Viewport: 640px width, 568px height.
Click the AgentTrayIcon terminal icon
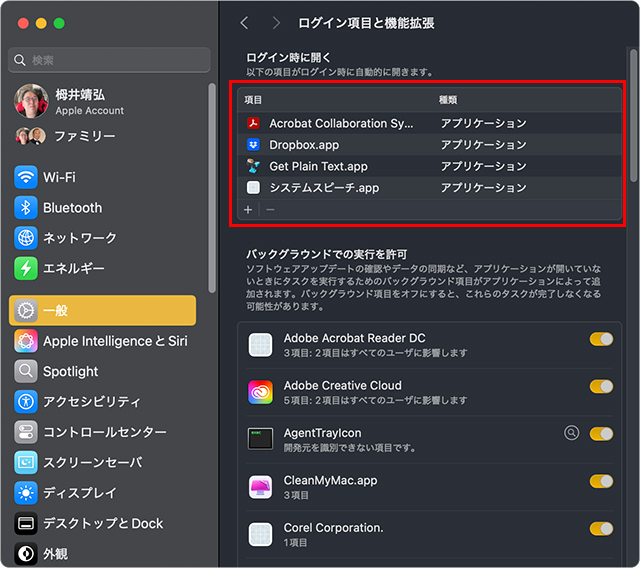(x=260, y=439)
